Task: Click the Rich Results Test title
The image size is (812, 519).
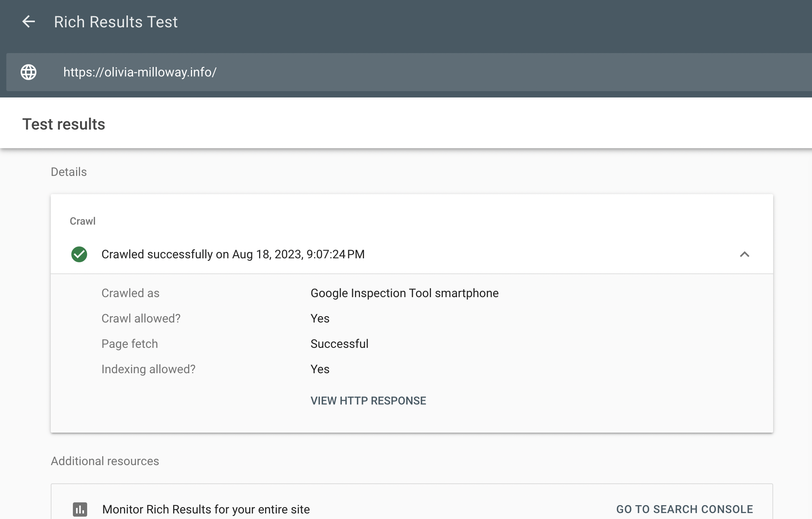Action: click(116, 22)
